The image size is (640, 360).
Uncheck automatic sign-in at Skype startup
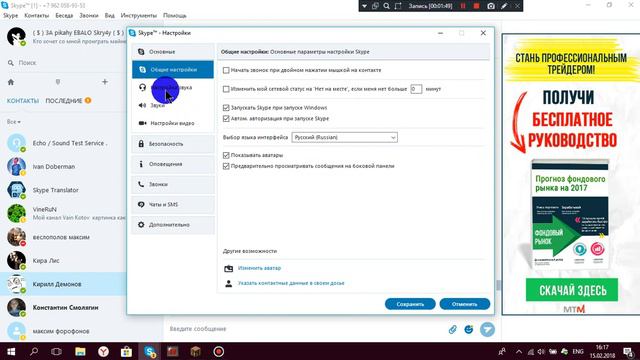(226, 118)
